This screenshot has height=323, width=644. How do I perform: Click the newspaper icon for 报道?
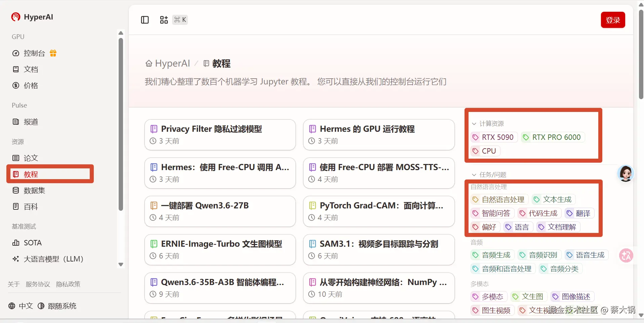[x=16, y=122]
